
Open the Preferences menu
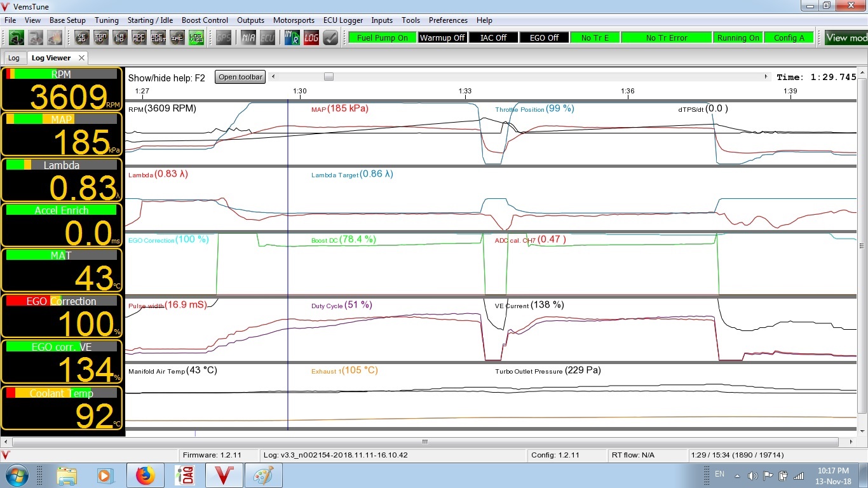448,20
